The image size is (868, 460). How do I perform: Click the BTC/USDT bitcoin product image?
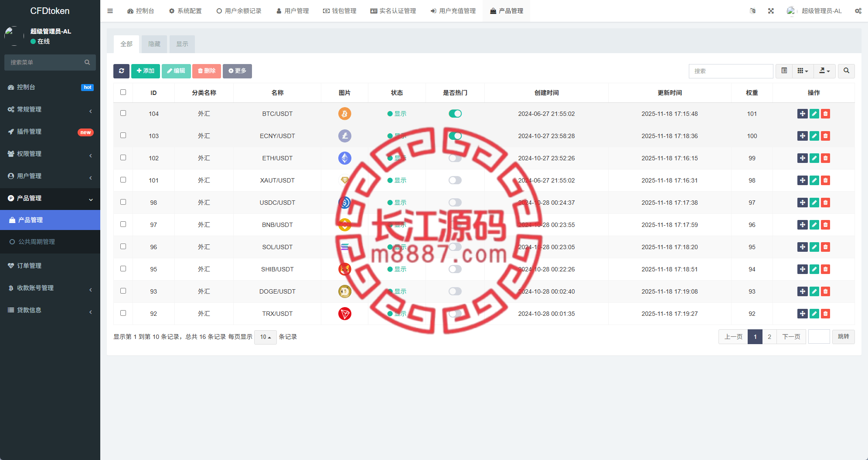[x=344, y=114]
